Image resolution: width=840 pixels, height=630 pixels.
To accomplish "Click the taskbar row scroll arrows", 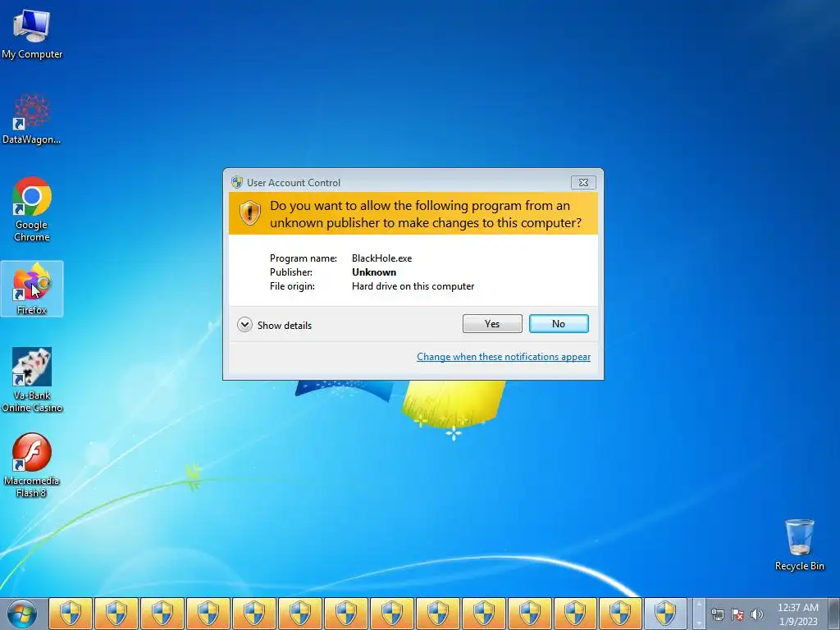I will tap(698, 614).
